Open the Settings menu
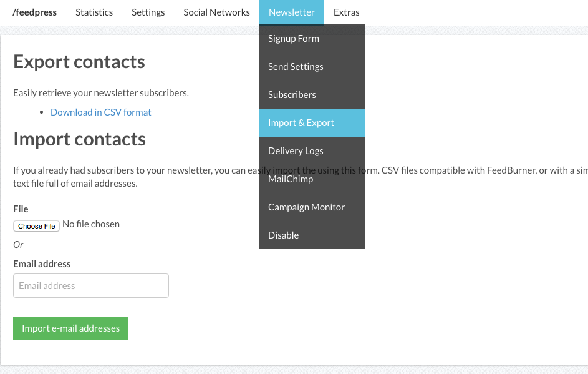 148,12
